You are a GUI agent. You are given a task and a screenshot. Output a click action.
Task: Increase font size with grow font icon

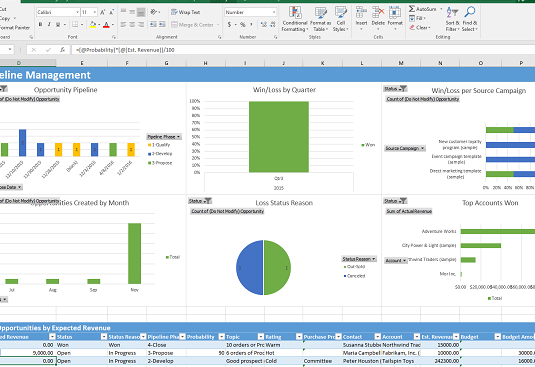coord(102,12)
